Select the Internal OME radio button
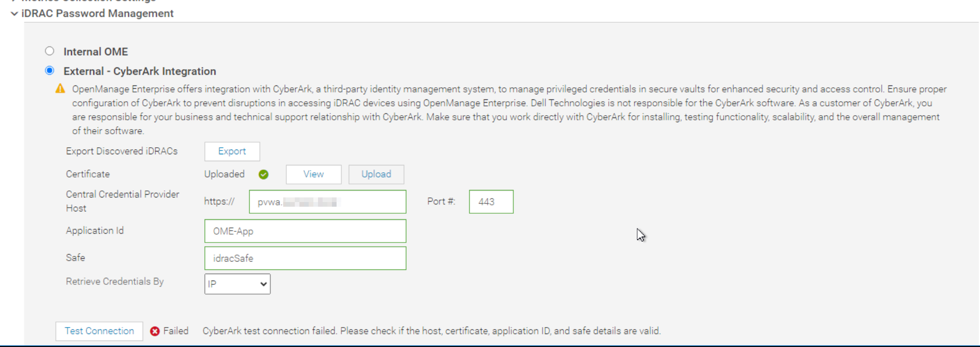Viewport: 980px width, 347px height. [50, 51]
